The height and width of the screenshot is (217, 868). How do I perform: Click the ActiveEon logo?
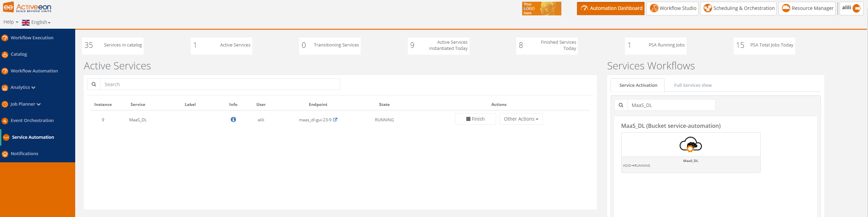coord(27,7)
